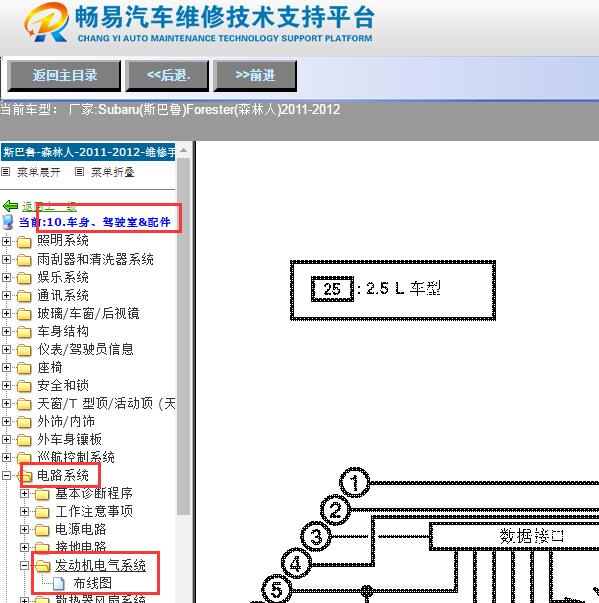The width and height of the screenshot is (599, 603).
Task: Click the 车身结构 folder icon
Action: click(x=24, y=332)
